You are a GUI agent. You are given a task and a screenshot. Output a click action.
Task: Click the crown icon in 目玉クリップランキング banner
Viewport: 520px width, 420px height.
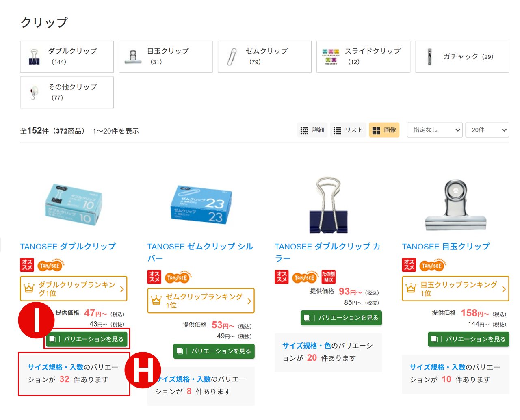411,288
